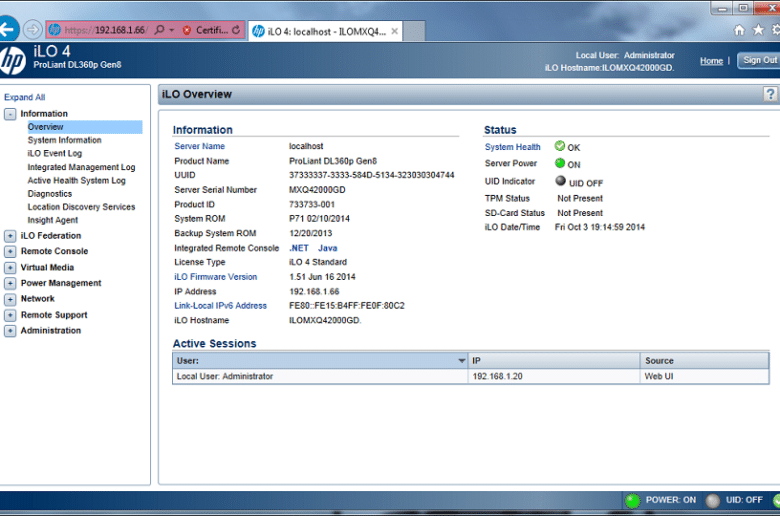The width and height of the screenshot is (780, 516).
Task: Click the address bar HP favicon
Action: pos(55,30)
